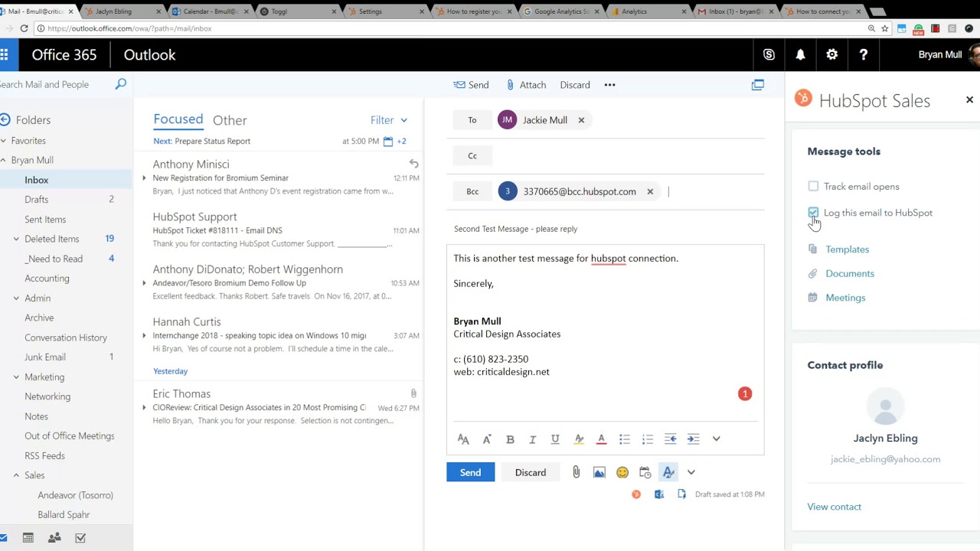Open HubSpot Documents link
This screenshot has height=551, width=980.
[x=849, y=273]
